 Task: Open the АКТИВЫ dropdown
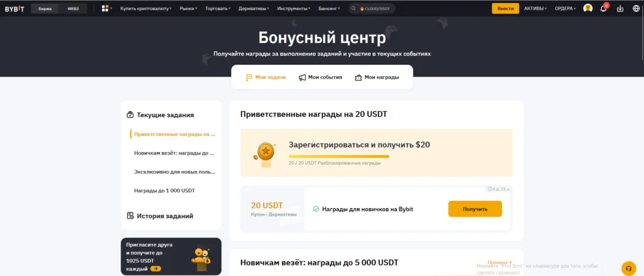535,8
